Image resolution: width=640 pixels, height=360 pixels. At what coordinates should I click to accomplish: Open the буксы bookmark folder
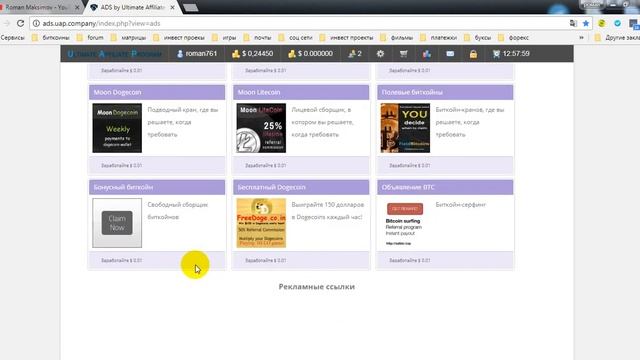point(478,38)
